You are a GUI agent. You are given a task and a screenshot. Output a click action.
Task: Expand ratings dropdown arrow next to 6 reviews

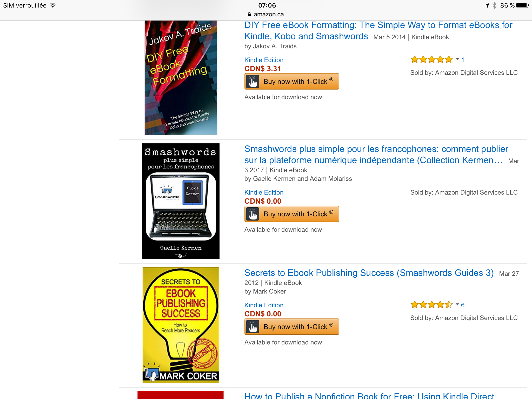[457, 305]
